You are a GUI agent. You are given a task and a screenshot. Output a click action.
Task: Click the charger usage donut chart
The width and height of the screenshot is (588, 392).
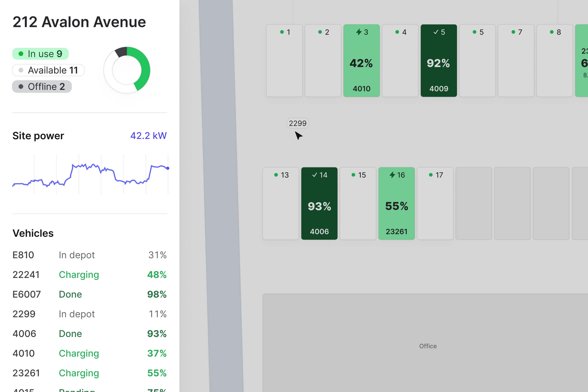(x=127, y=70)
